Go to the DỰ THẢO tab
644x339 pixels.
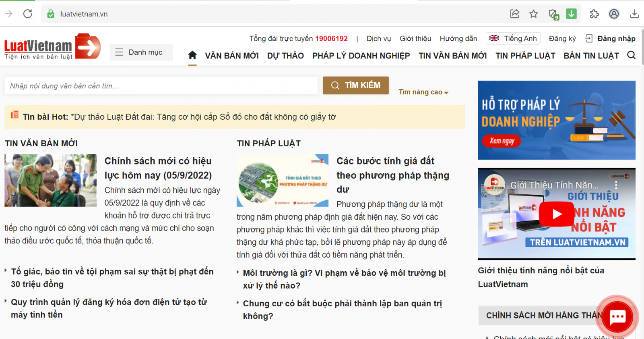285,56
